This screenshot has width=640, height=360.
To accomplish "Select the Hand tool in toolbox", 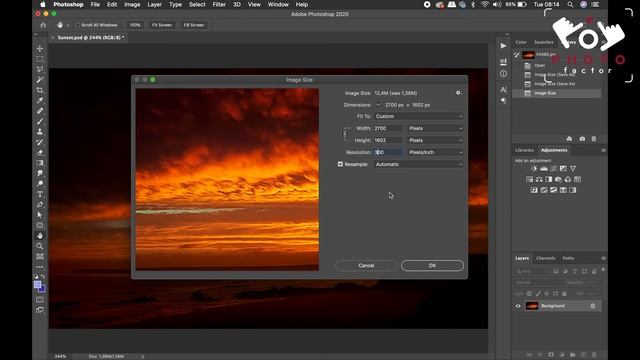I will click(x=40, y=236).
